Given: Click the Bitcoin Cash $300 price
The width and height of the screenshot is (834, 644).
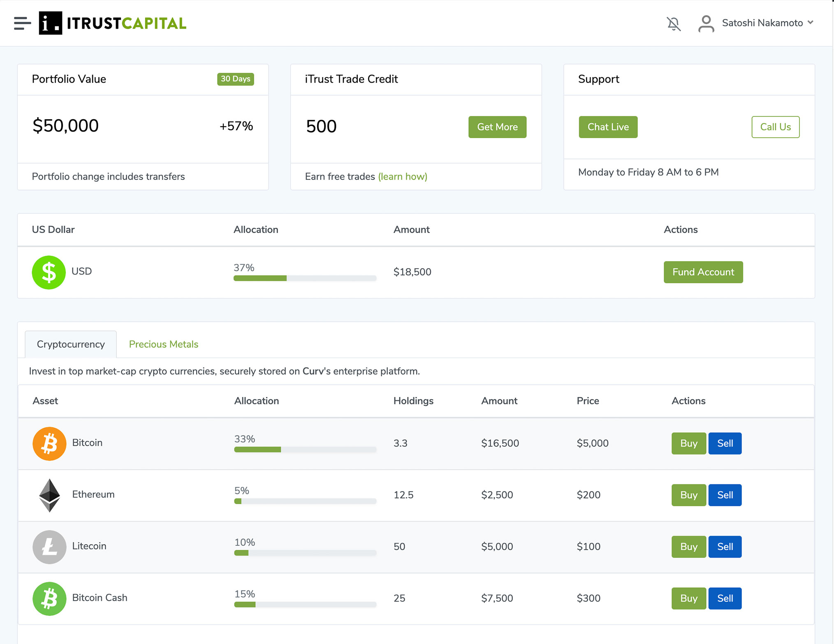Looking at the screenshot, I should [588, 598].
